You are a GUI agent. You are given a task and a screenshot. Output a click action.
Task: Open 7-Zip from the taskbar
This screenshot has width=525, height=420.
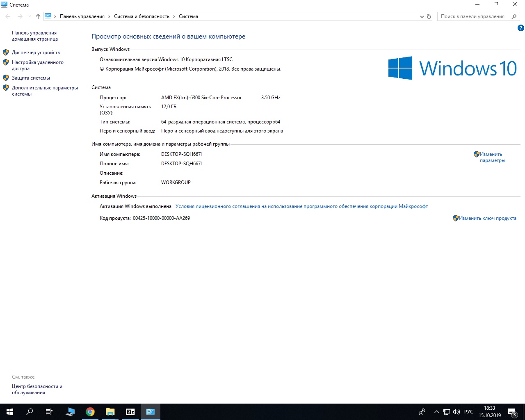pos(130,412)
